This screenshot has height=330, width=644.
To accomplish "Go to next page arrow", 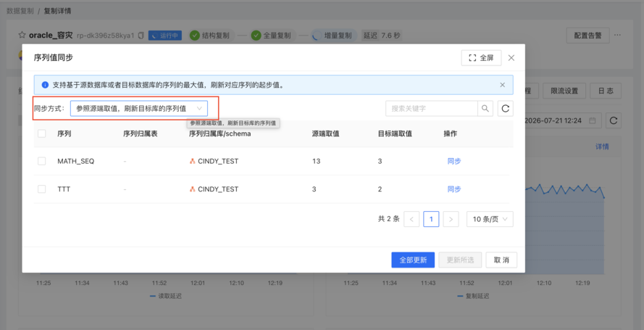I will point(451,219).
